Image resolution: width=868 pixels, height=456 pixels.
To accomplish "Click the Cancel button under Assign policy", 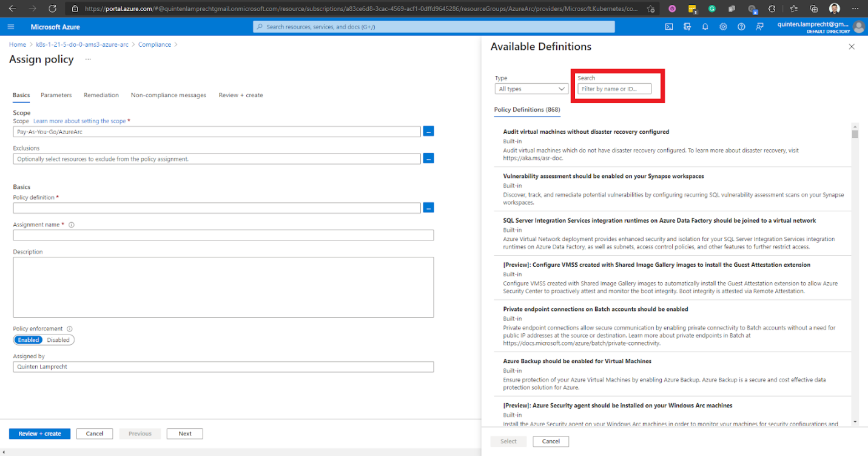I will pos(95,434).
